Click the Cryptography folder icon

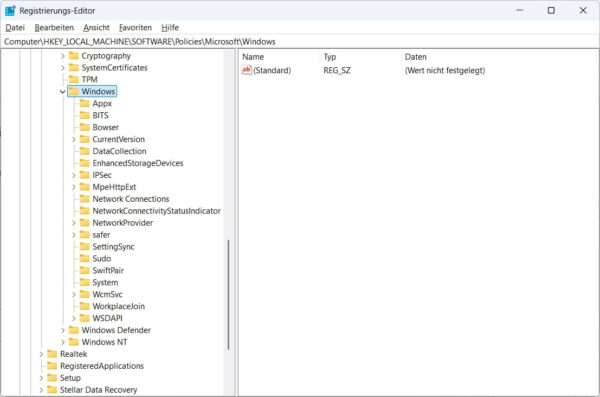click(73, 56)
